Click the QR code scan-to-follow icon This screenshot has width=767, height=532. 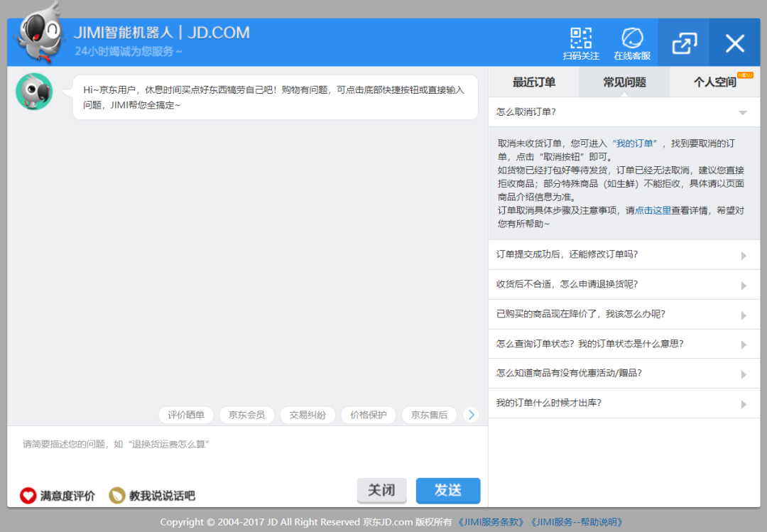(581, 43)
